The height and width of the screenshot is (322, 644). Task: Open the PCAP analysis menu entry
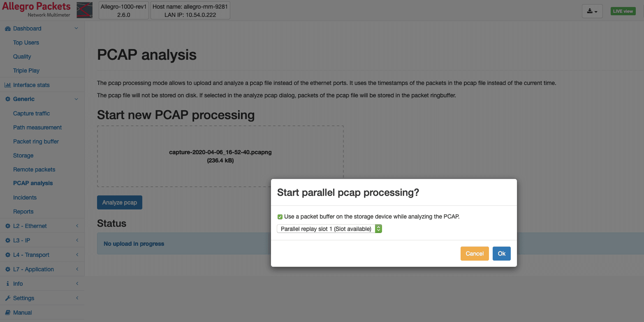(x=33, y=183)
